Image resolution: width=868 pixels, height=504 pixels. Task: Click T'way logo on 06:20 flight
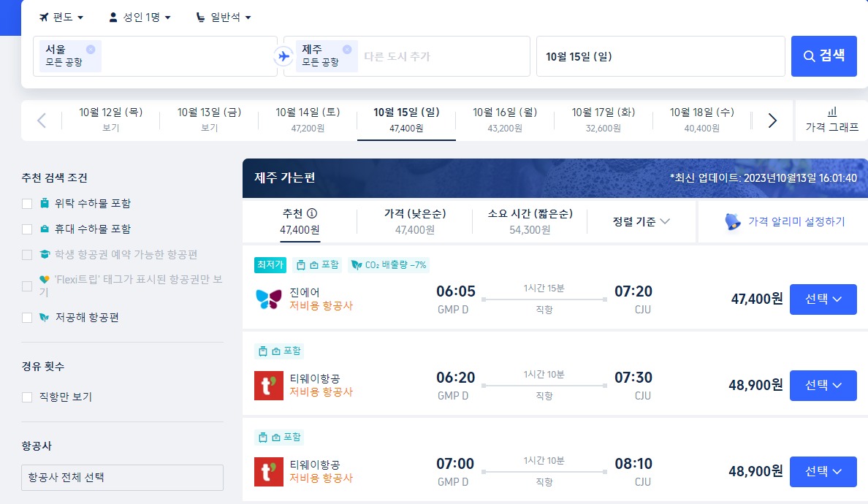[268, 385]
